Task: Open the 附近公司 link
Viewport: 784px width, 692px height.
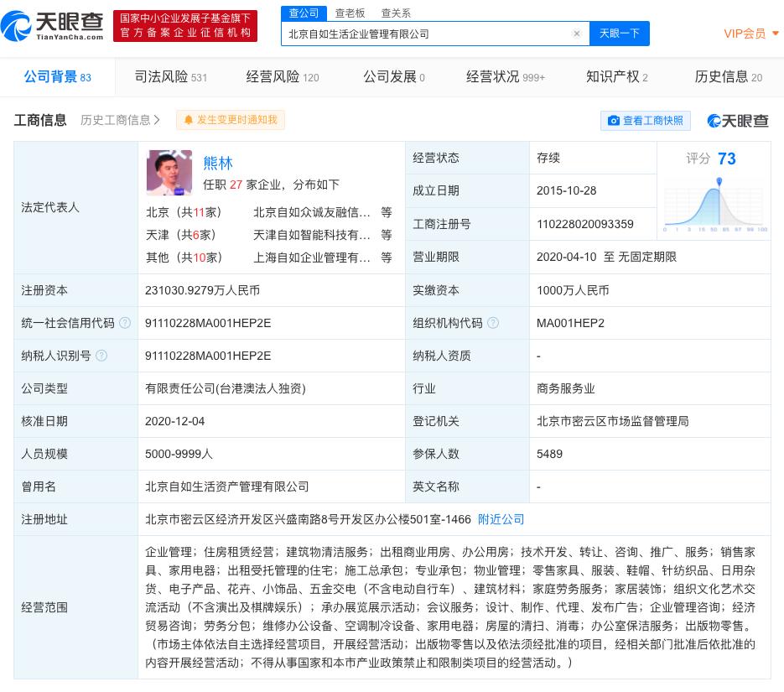Action: pos(501,519)
